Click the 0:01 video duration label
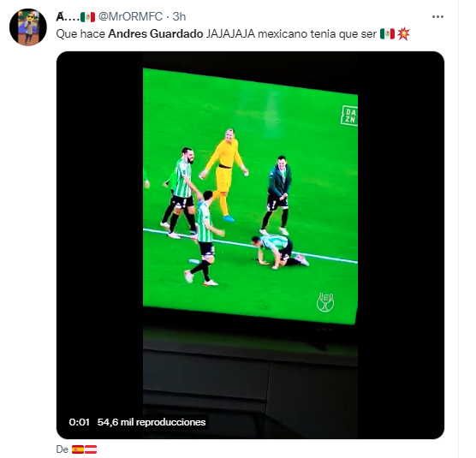The height and width of the screenshot is (458, 476). pyautogui.click(x=79, y=422)
